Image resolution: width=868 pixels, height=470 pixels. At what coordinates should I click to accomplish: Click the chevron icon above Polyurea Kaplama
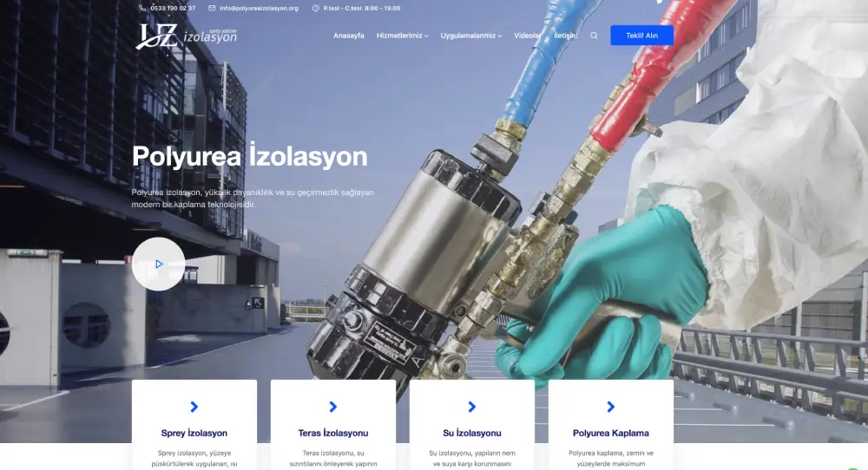(x=610, y=407)
